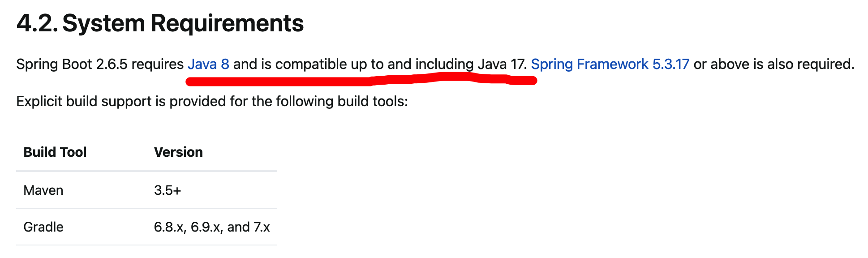Click the 3.5+ version cell
This screenshot has width=868, height=258.
click(x=168, y=190)
